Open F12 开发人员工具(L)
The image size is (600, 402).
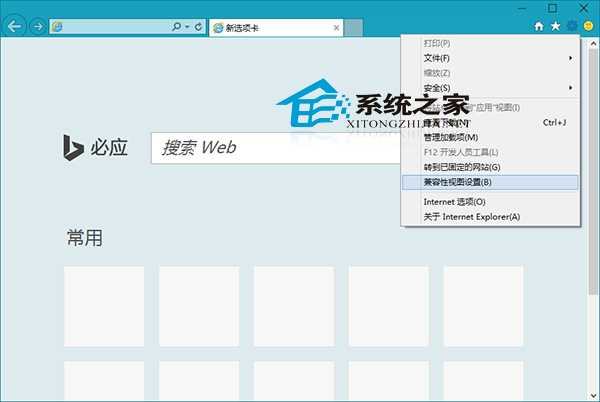490,152
